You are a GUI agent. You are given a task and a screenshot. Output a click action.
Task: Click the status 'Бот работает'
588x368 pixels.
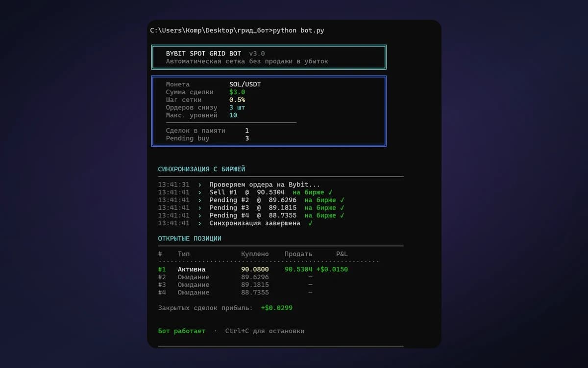[182, 331]
